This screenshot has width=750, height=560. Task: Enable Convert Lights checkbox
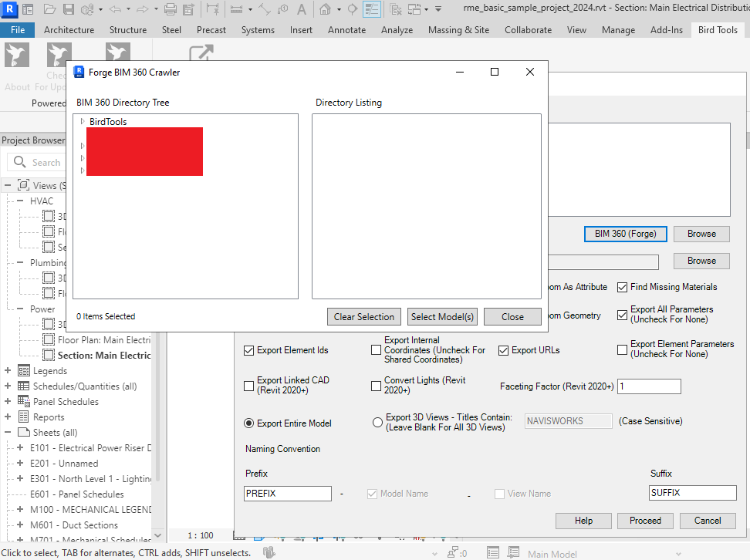tap(376, 386)
